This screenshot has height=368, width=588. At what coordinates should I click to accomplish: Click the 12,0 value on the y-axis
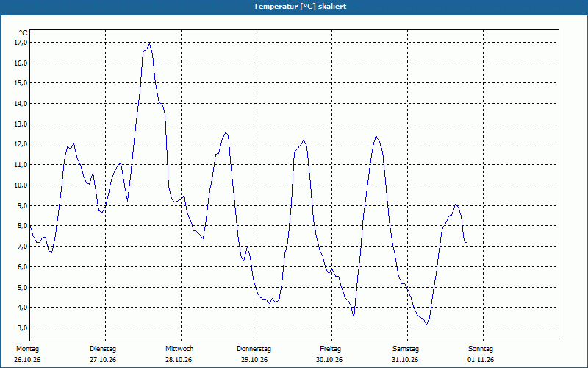21,144
